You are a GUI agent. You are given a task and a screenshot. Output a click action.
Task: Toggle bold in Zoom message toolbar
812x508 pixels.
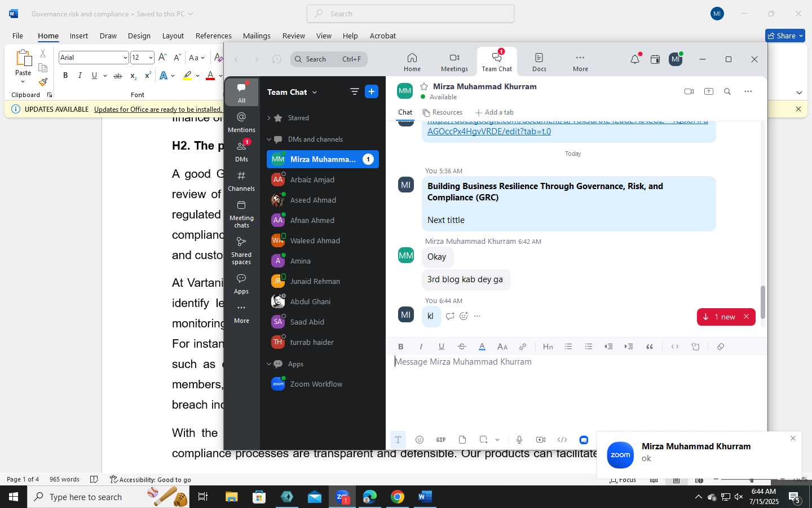pos(400,347)
